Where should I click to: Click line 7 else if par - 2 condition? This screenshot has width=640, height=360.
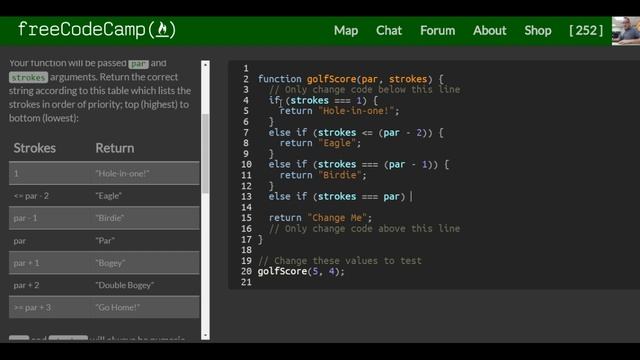pyautogui.click(x=356, y=132)
